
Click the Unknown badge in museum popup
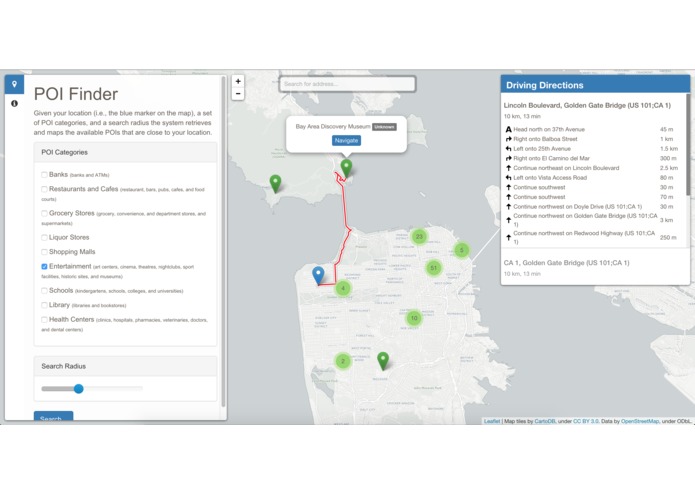[x=384, y=127]
